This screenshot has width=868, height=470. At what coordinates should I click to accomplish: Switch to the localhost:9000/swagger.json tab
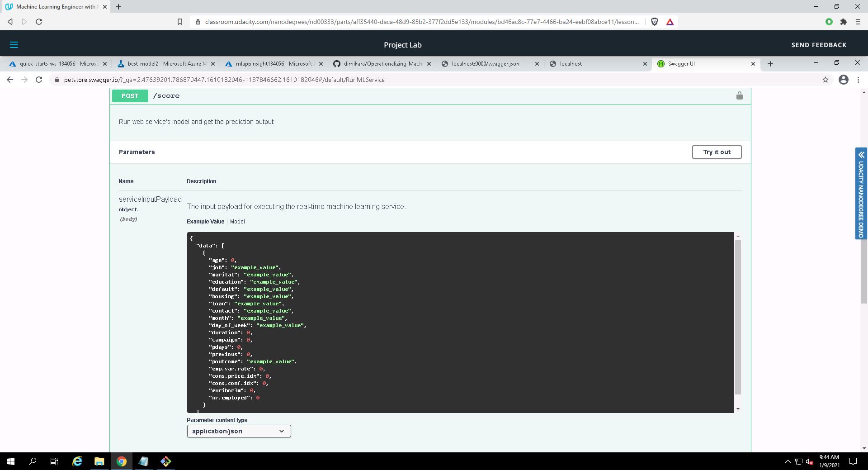[485, 64]
